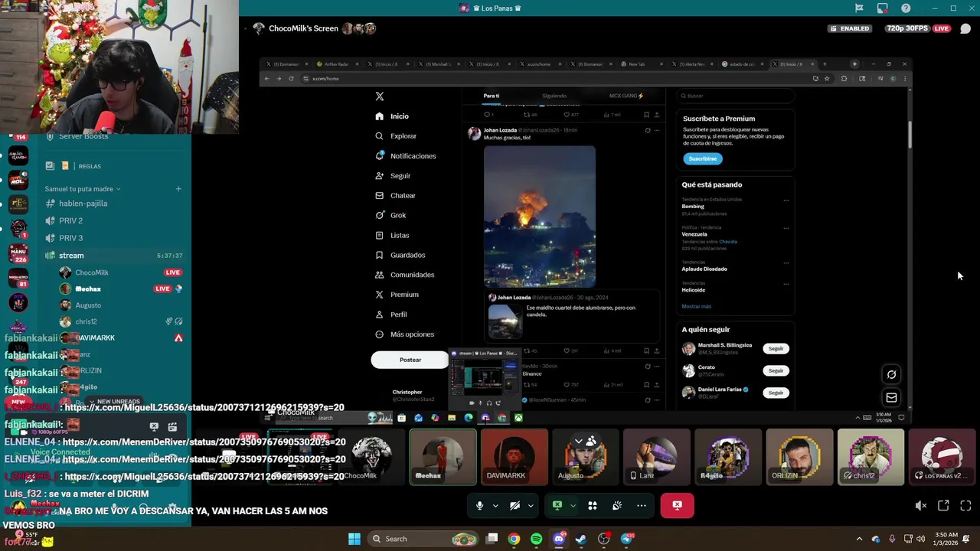Toggle the green screen share button
This screenshot has width=980, height=551.
pyautogui.click(x=557, y=506)
